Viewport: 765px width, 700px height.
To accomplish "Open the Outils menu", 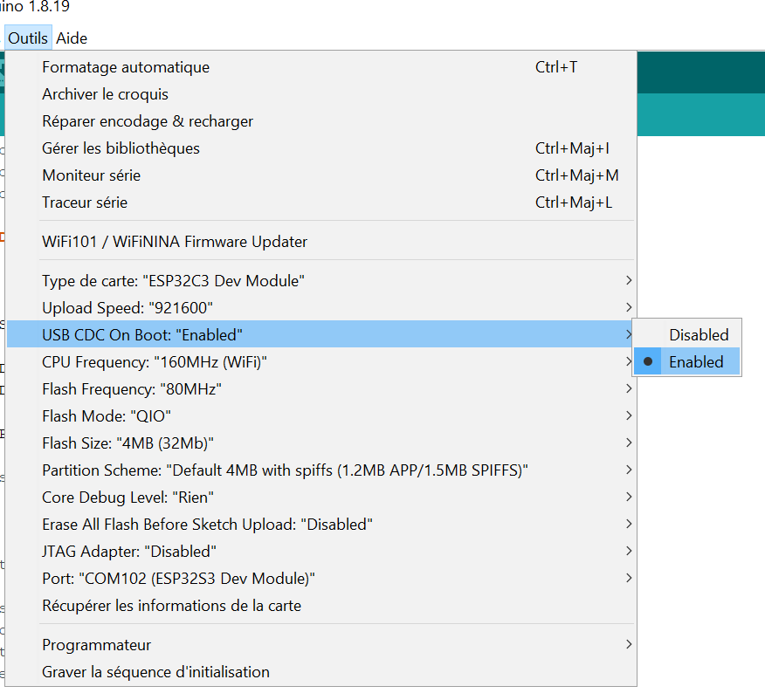I will [x=28, y=38].
